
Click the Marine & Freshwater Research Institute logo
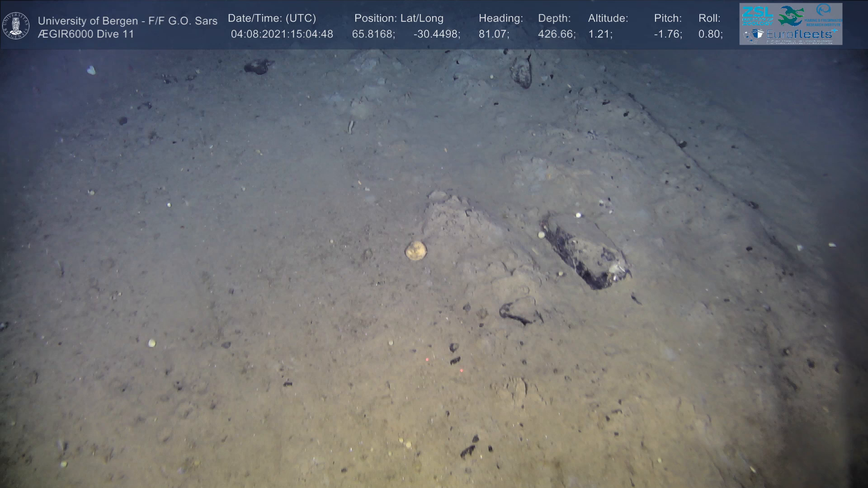tap(824, 15)
